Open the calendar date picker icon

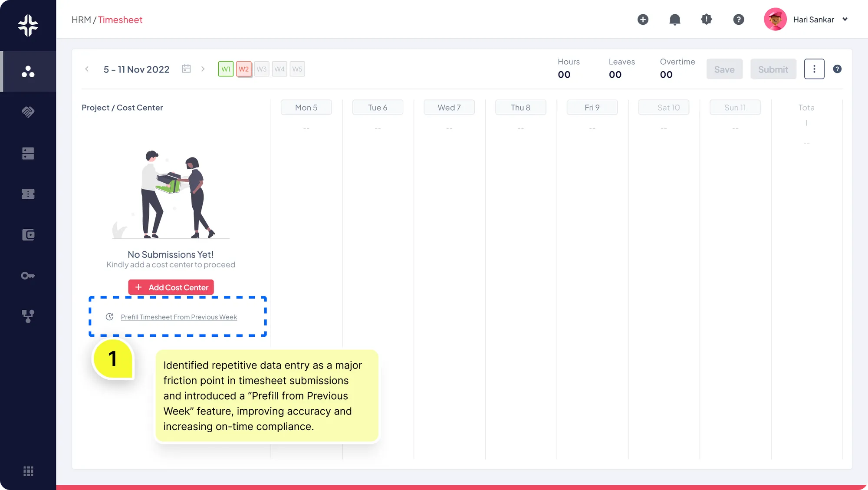(x=186, y=69)
